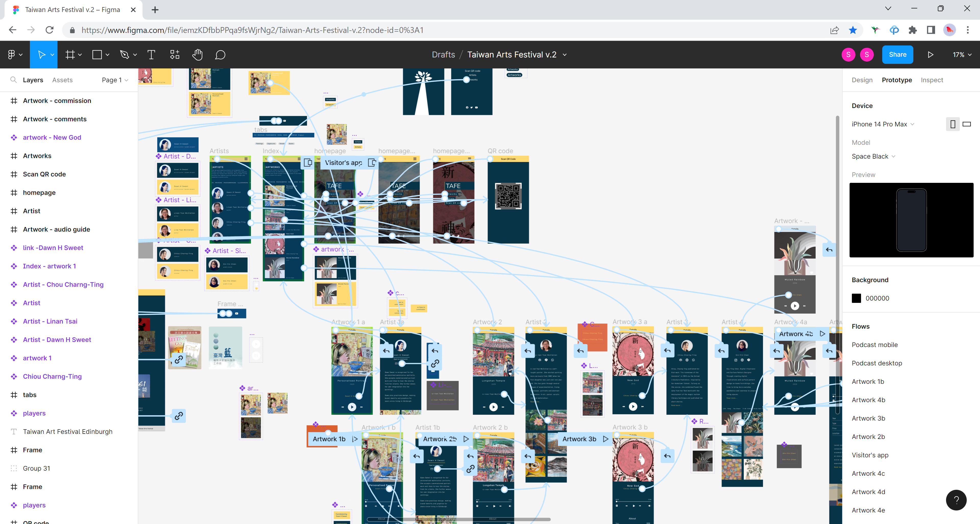Open the iPhone 14 Pro Max dropdown

point(882,124)
